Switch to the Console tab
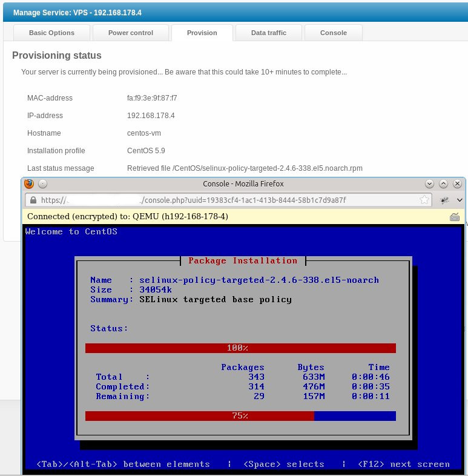Screen dimensions: 468x476 point(333,33)
